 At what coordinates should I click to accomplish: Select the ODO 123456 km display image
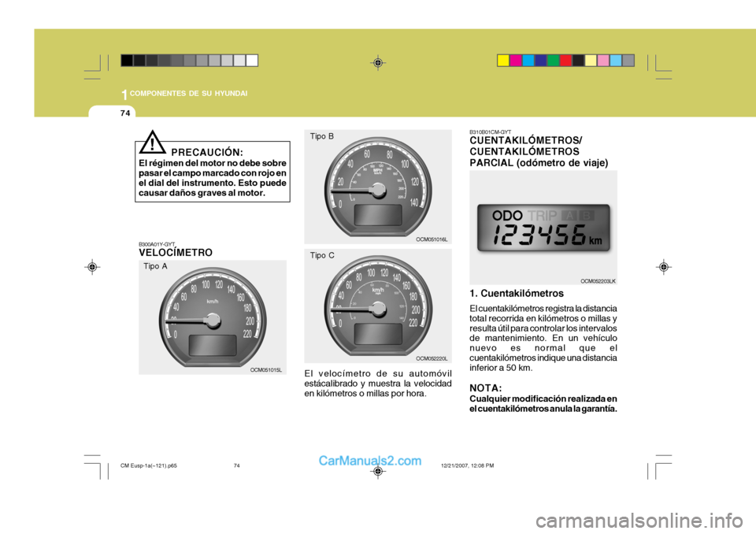pyautogui.click(x=543, y=228)
